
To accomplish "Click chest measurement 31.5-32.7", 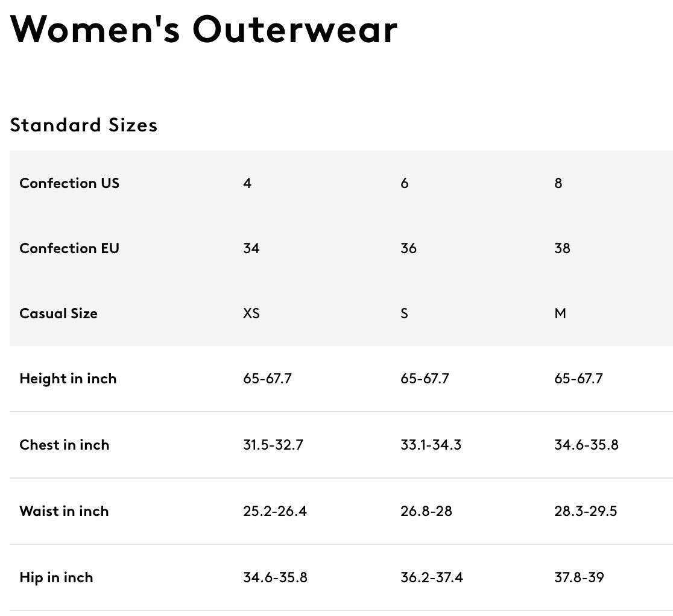I will (x=273, y=445).
